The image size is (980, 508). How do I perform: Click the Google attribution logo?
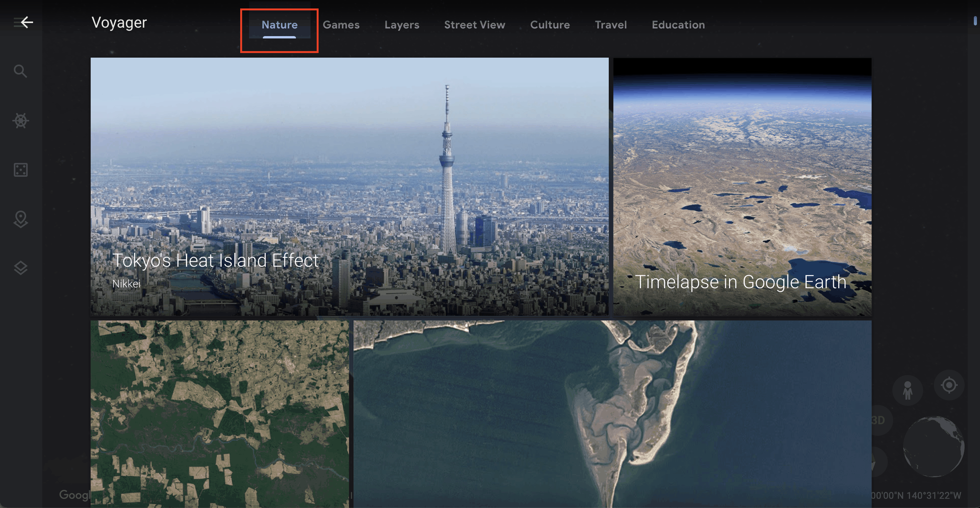click(x=75, y=495)
